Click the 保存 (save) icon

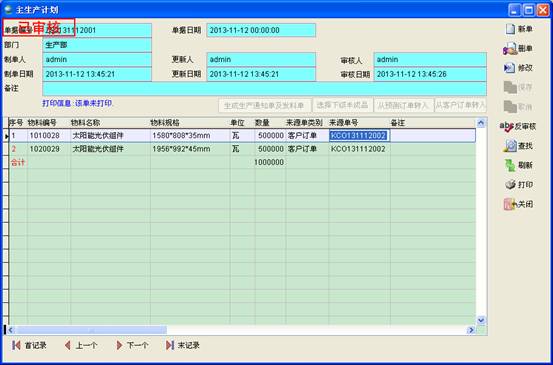coord(510,87)
